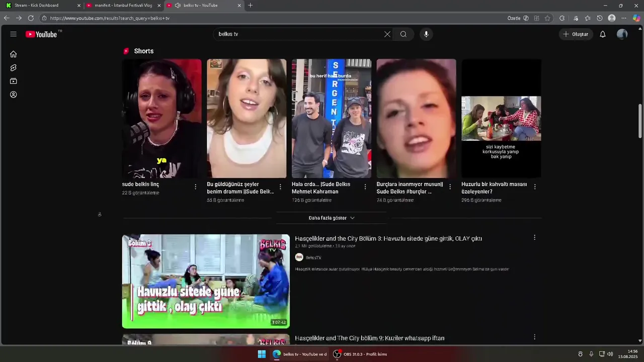Image resolution: width=644 pixels, height=362 pixels.
Task: Open options for the 'Hala orda' short
Action: [365, 187]
